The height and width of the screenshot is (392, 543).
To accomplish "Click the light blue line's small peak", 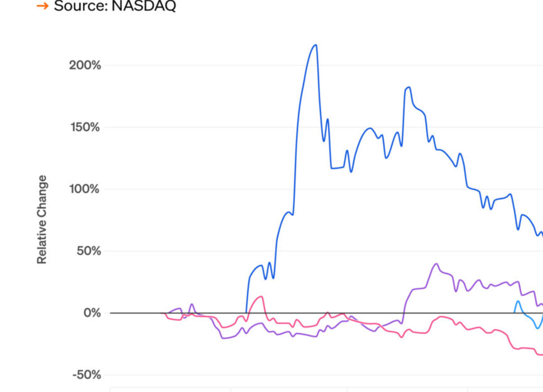I will [518, 301].
